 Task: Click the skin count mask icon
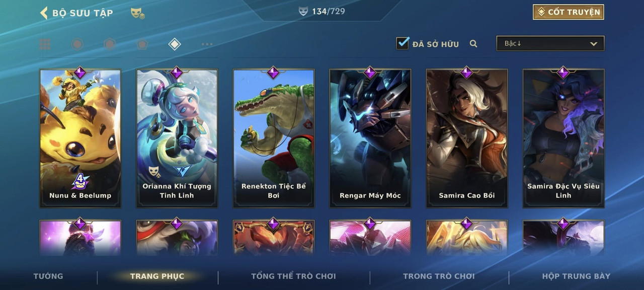(x=303, y=11)
